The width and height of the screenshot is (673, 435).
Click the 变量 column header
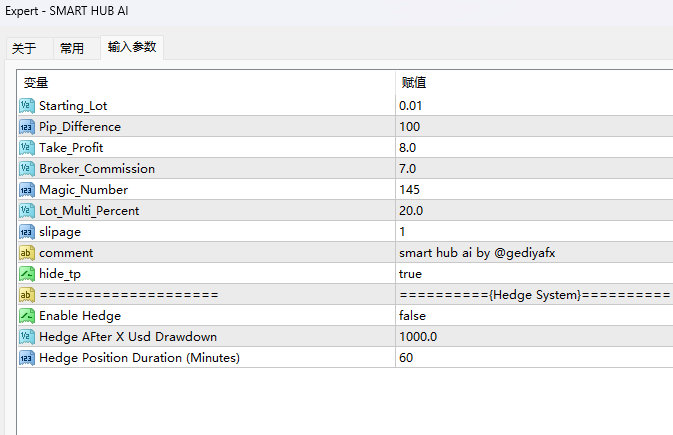pos(36,83)
